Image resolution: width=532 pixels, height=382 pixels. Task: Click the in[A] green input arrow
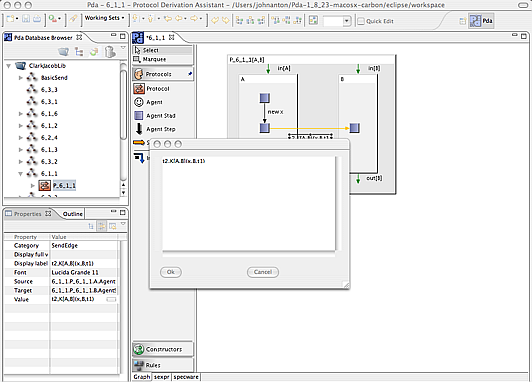268,69
